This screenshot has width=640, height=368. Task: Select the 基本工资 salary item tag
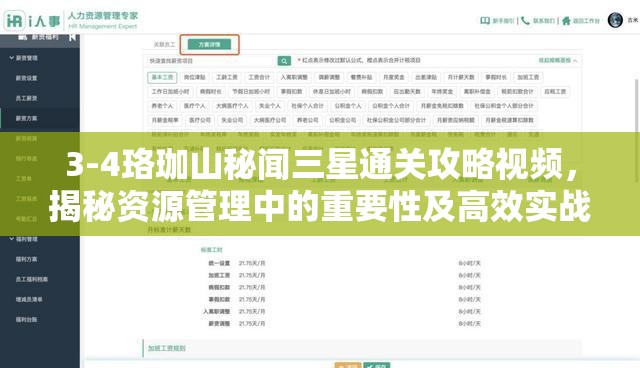click(x=162, y=77)
